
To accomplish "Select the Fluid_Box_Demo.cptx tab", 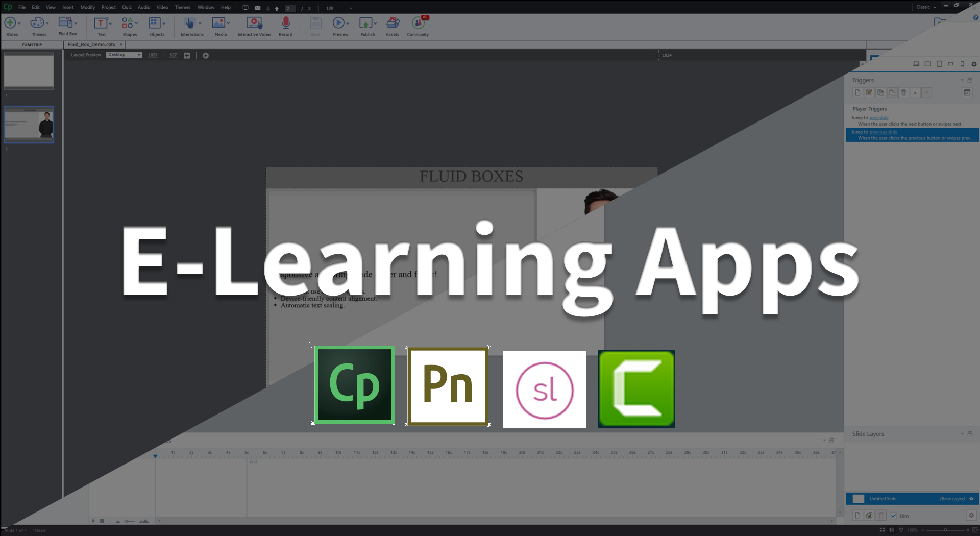I will click(95, 45).
